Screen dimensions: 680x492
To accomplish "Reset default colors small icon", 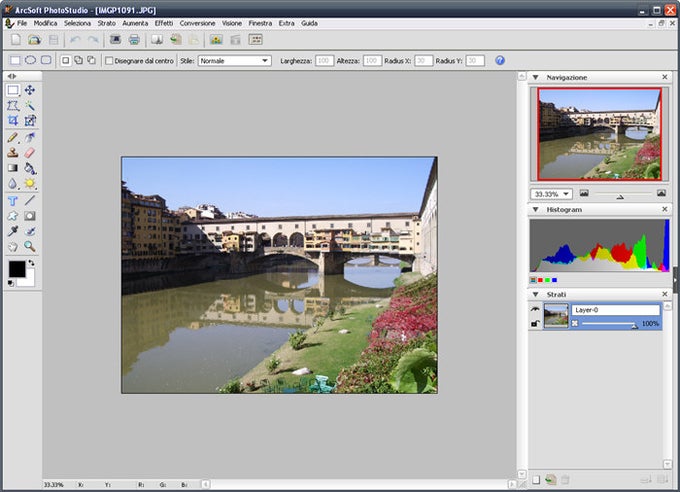I will pos(11,284).
